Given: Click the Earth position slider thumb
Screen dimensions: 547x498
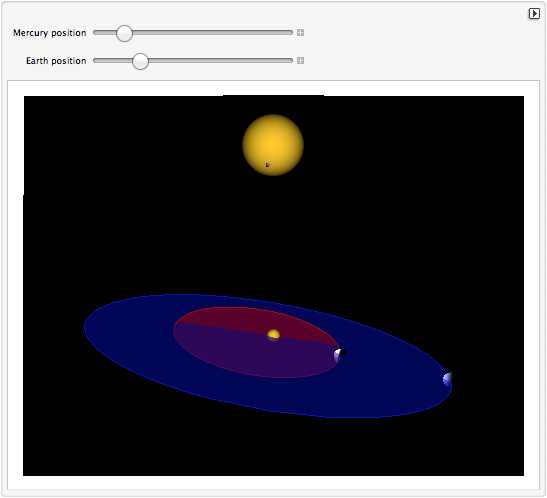Looking at the screenshot, I should point(140,61).
